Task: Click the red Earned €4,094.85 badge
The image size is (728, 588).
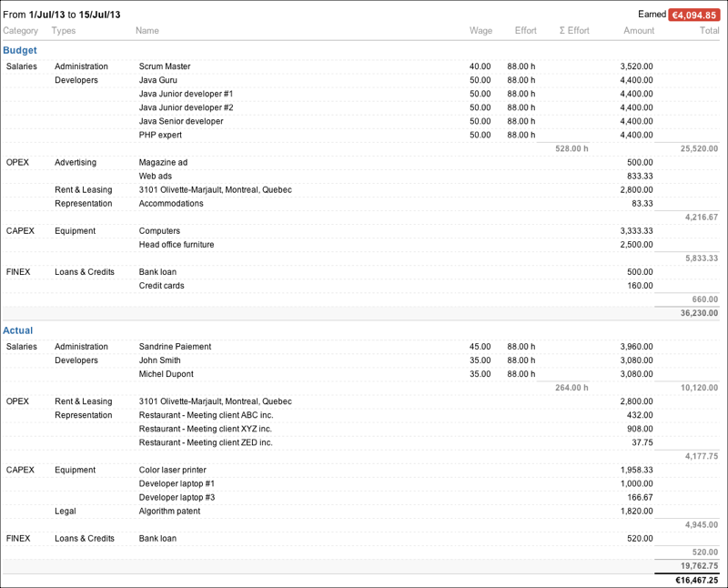Action: (x=694, y=15)
